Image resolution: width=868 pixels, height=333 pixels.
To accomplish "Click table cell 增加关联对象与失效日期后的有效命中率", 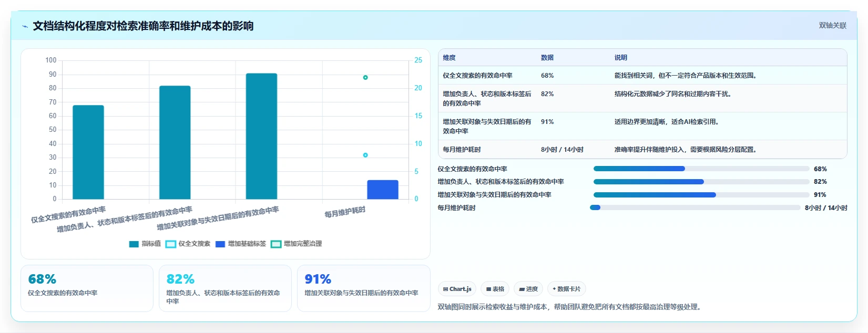I will 487,127.
